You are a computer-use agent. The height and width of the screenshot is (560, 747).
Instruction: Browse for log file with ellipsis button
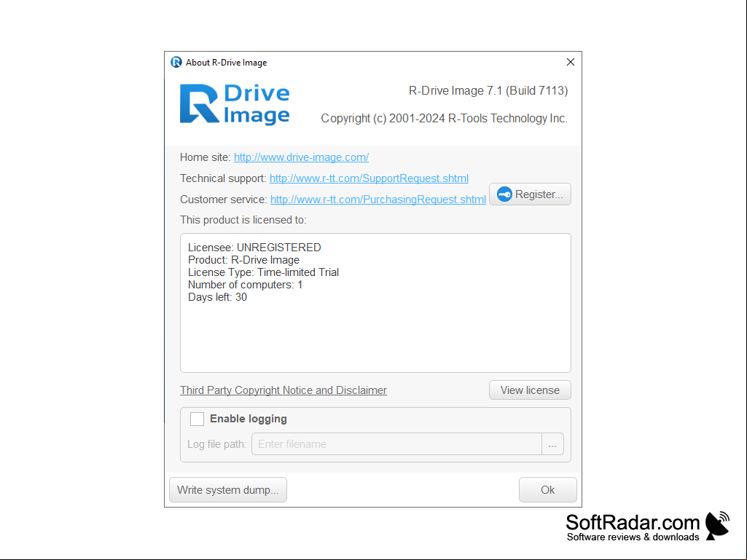tap(552, 444)
